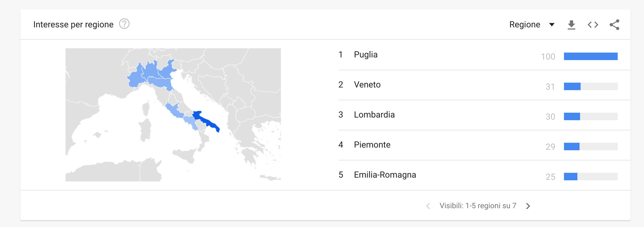This screenshot has width=644, height=227.
Task: Select Veneto in the ranking list
Action: (367, 85)
